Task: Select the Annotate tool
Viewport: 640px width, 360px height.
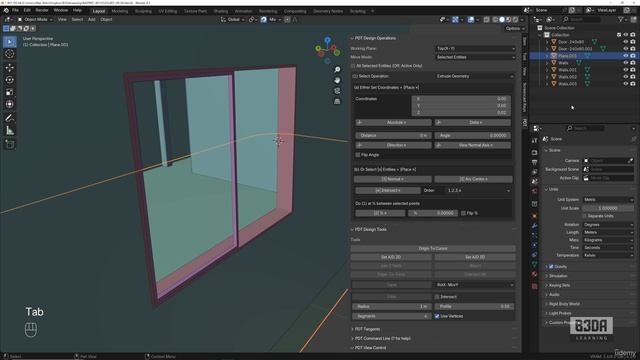Action: pyautogui.click(x=9, y=118)
